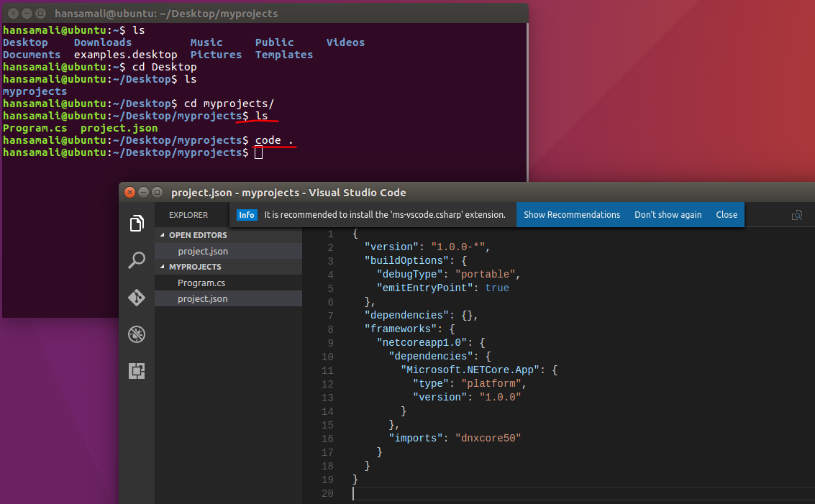Dismiss the notification with Close
Viewport: 815px width, 504px height.
click(727, 214)
